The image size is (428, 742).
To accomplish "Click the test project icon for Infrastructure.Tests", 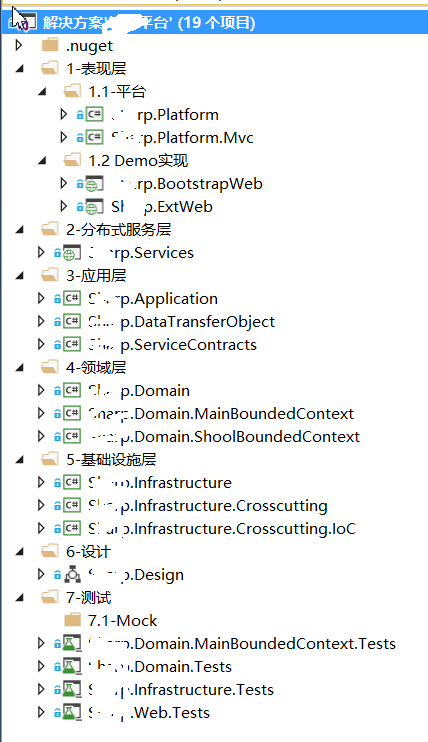I will coord(72,689).
